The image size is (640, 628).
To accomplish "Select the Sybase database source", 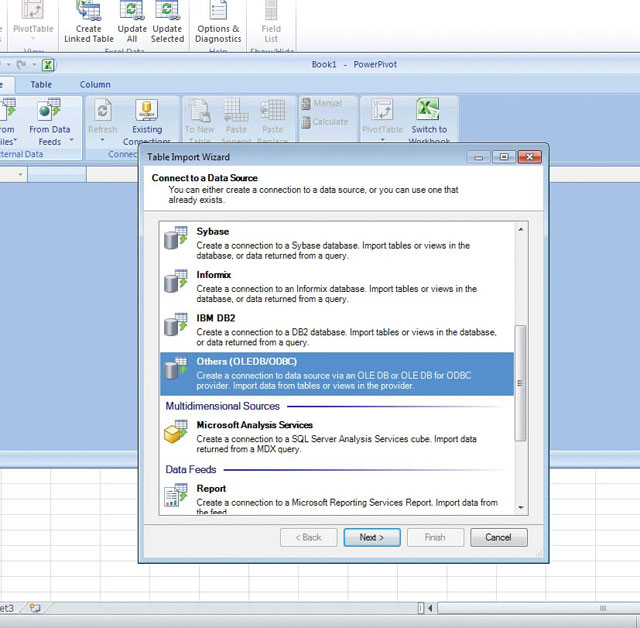I will [212, 232].
